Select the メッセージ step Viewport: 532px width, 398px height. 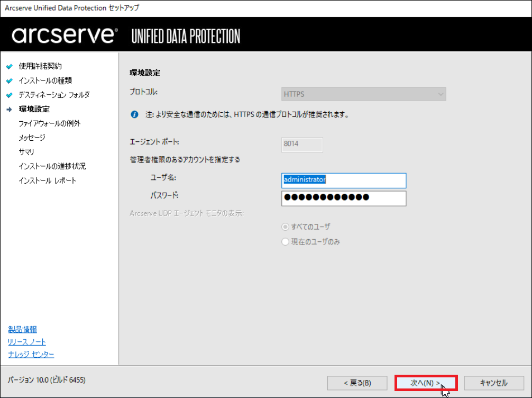32,138
